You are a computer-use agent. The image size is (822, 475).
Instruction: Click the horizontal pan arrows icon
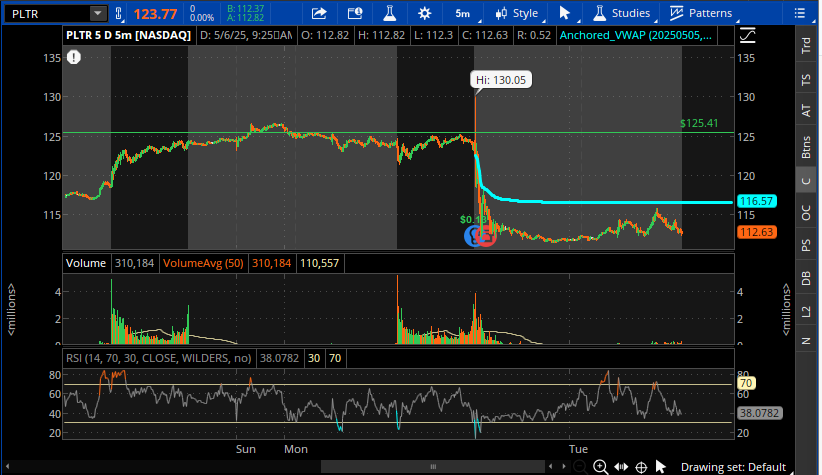(621, 467)
